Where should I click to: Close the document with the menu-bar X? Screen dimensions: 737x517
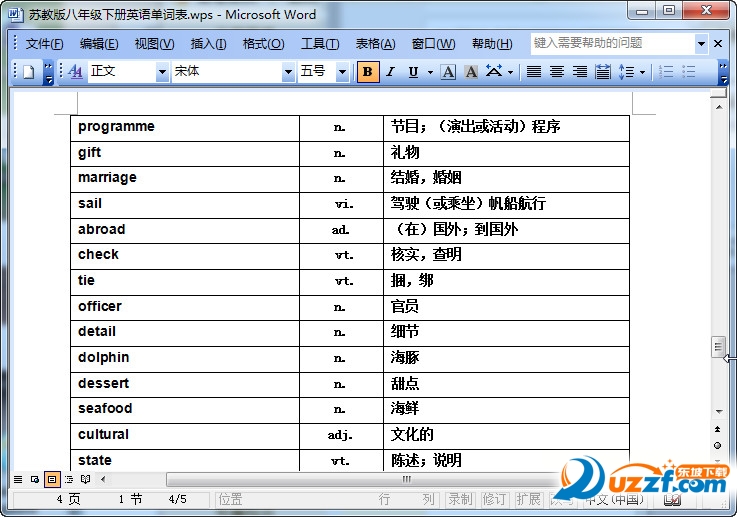718,44
